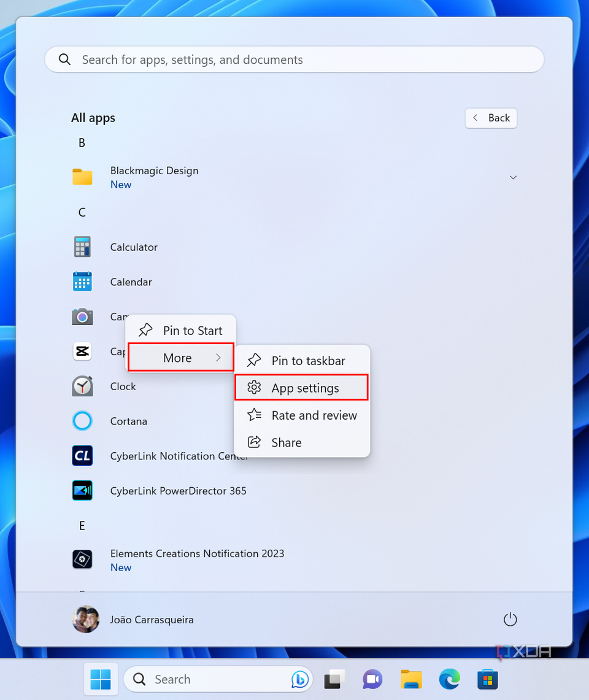Open CyberLink PowerDirector 365

point(178,491)
